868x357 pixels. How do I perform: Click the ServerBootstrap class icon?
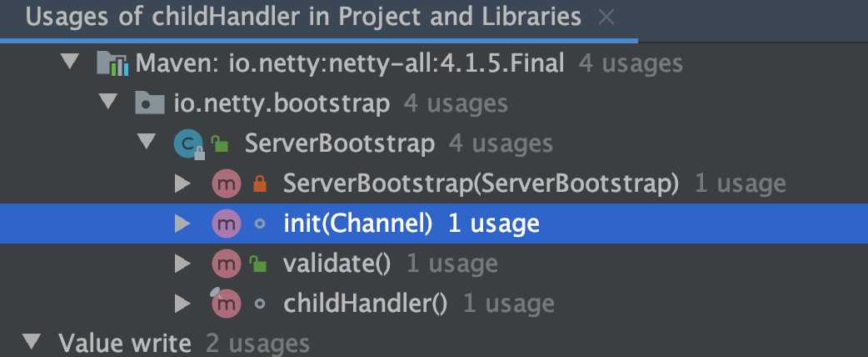coord(189,144)
